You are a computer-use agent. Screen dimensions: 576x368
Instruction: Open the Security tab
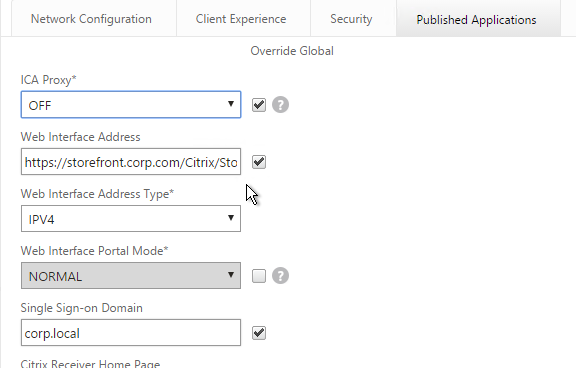(351, 19)
